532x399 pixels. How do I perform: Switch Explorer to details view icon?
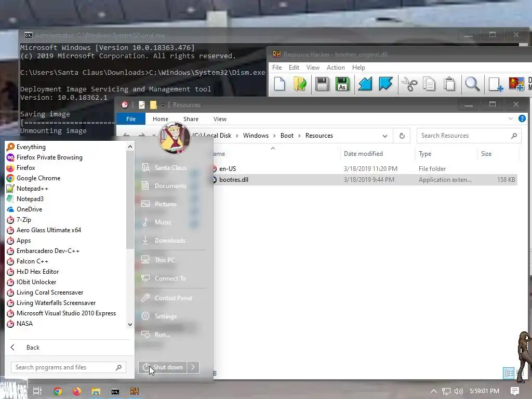509,373
